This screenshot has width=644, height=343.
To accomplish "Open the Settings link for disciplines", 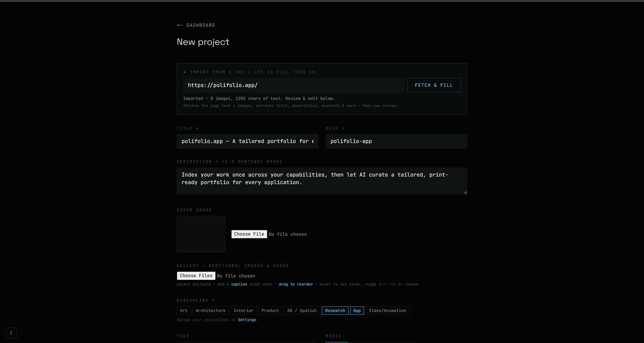I will pyautogui.click(x=247, y=320).
